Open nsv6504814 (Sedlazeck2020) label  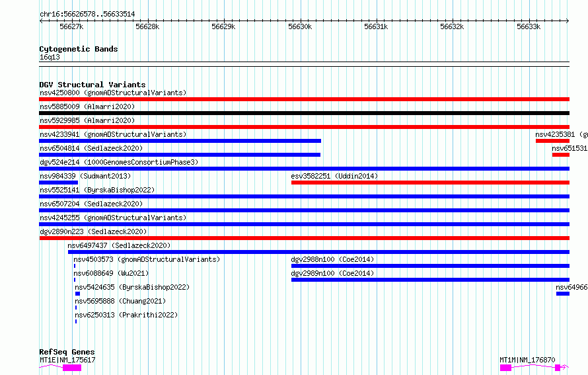point(91,148)
